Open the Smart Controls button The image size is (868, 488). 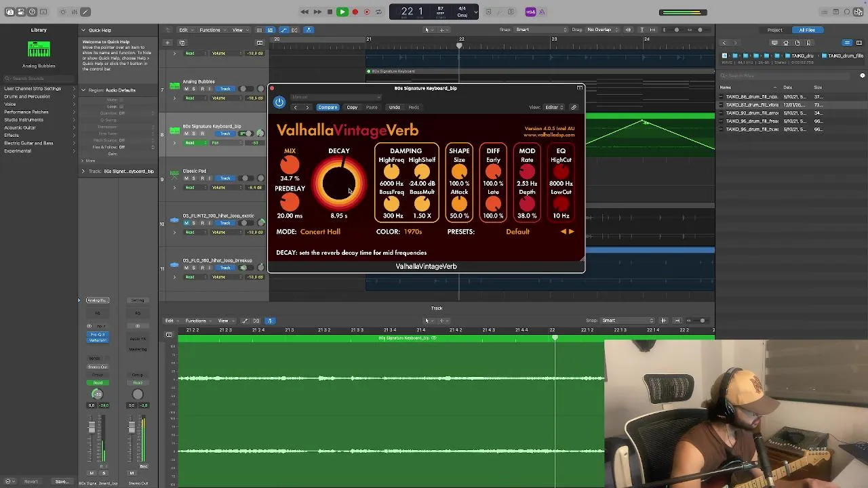(x=63, y=12)
